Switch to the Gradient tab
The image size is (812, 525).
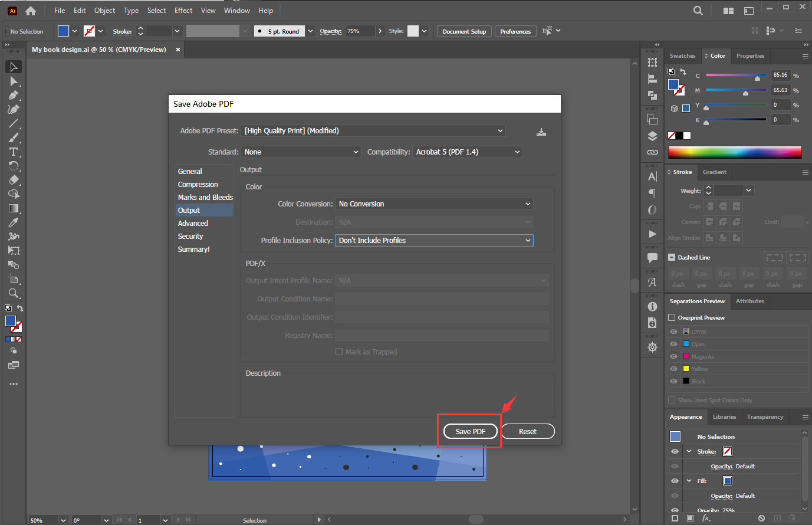pyautogui.click(x=714, y=172)
